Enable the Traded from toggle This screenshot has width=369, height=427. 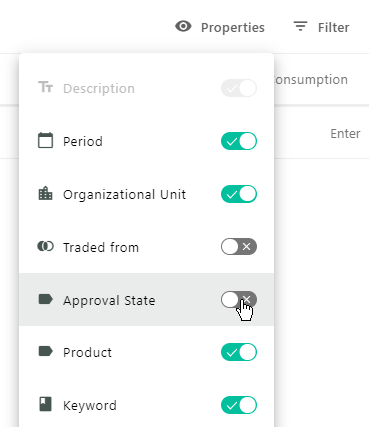239,247
